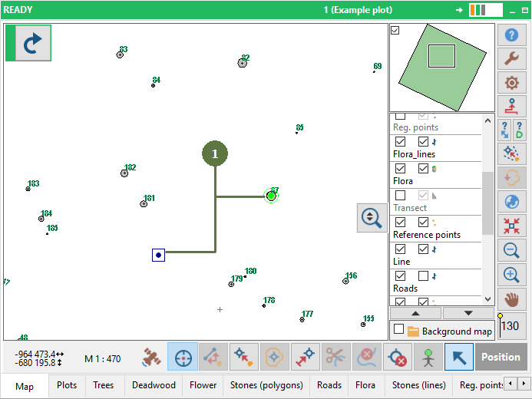This screenshot has height=399, width=532.
Task: Click the zoom to extent arrows icon
Action: point(511,226)
